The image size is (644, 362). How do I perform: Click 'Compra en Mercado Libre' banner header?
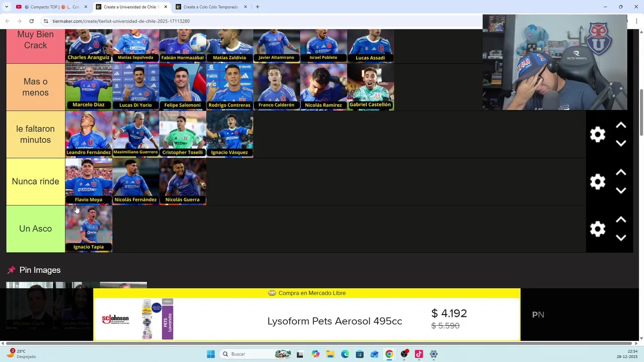point(307,293)
